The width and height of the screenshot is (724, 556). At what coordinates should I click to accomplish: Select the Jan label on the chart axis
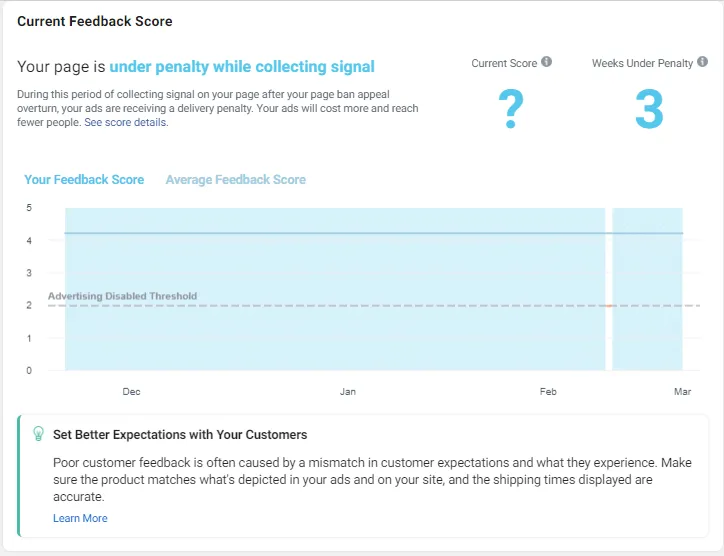[348, 392]
